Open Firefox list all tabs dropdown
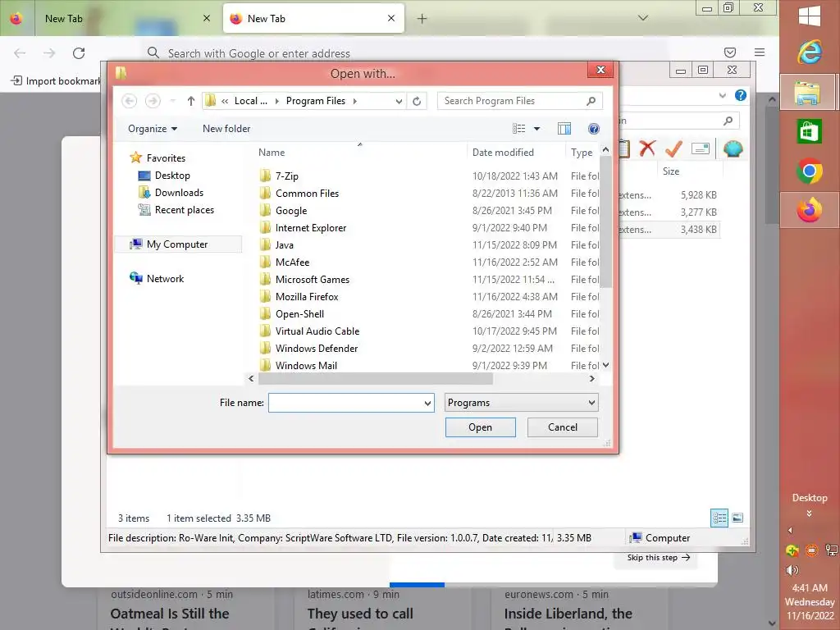Viewport: 840px width, 630px height. tap(643, 18)
